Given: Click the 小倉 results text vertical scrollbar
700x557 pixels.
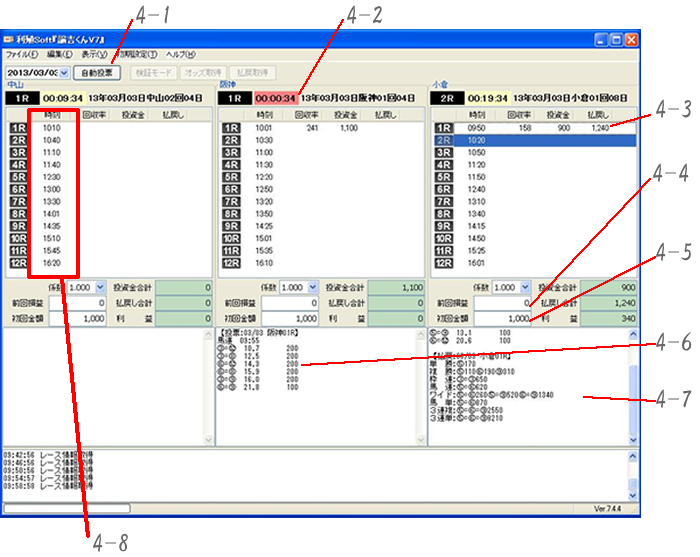Looking at the screenshot, I should [x=631, y=390].
